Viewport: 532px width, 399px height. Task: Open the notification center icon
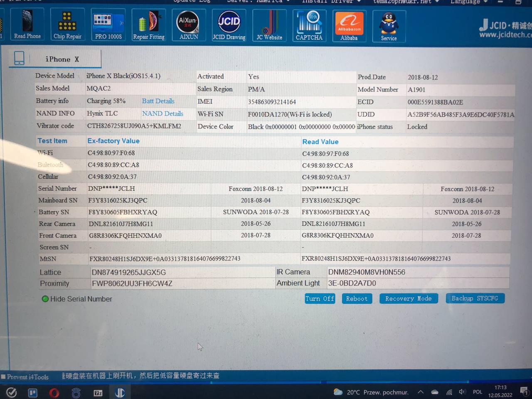(x=524, y=392)
